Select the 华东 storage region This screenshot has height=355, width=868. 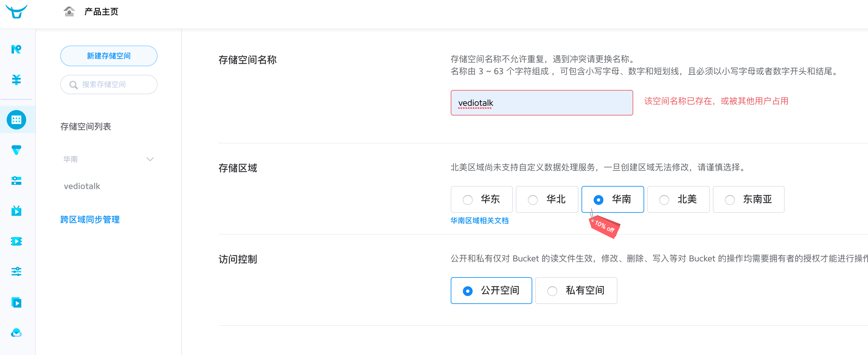click(481, 199)
